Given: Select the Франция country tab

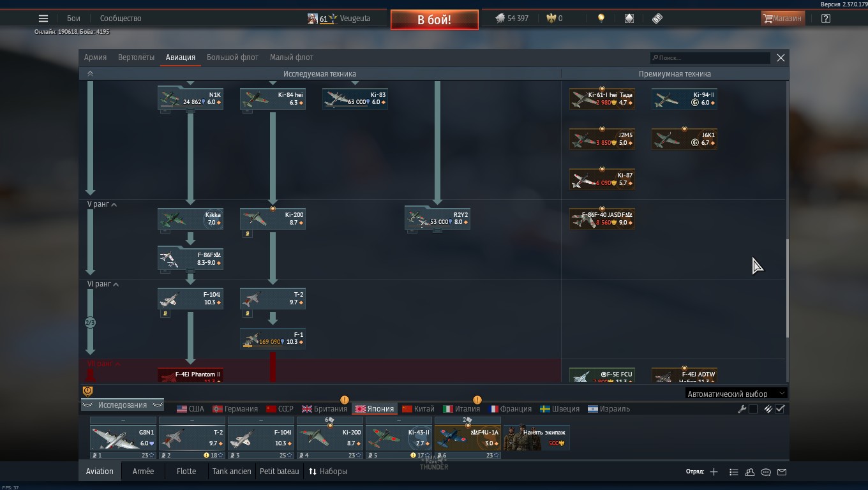Looking at the screenshot, I should click(x=510, y=409).
